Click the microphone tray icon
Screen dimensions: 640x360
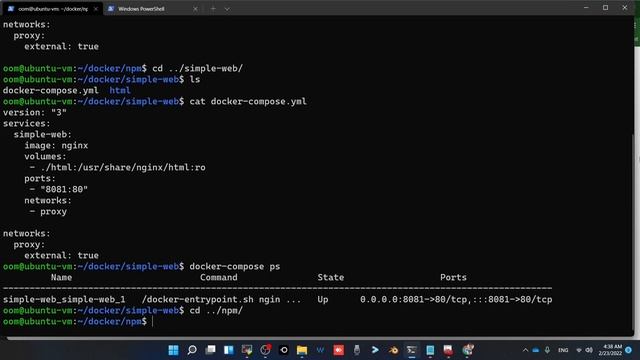pos(547,350)
